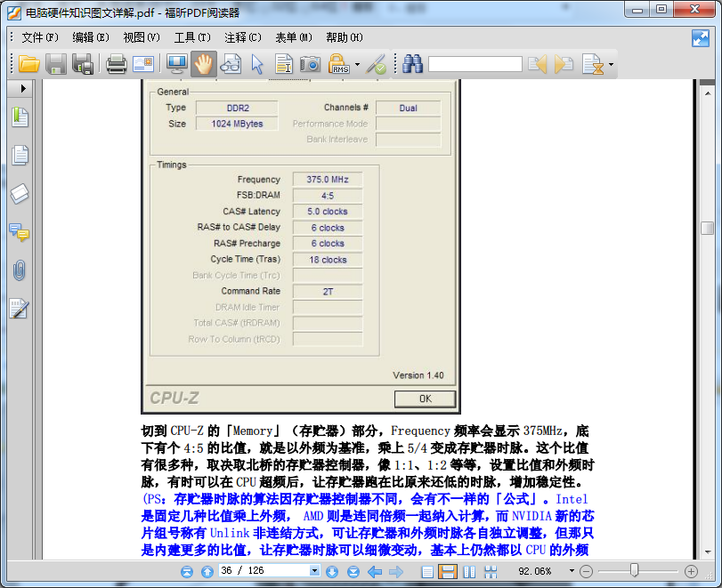The height and width of the screenshot is (588, 722).
Task: Open the Comments sidebar panel
Action: [20, 232]
